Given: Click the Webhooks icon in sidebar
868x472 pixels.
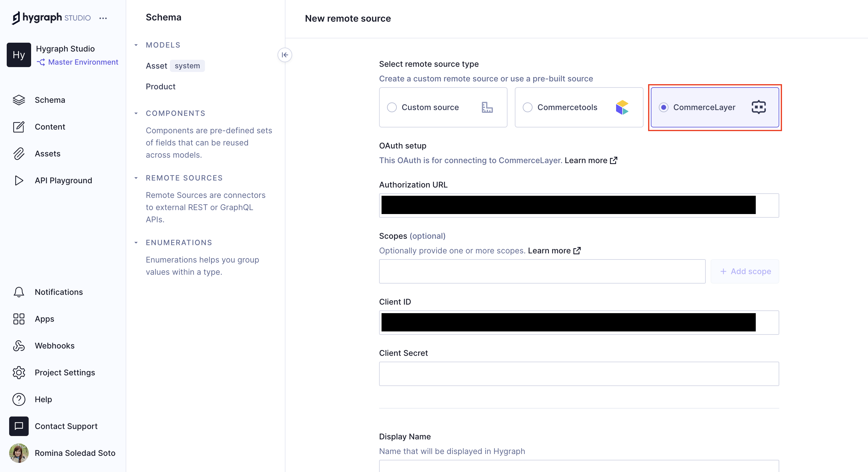Looking at the screenshot, I should pyautogui.click(x=19, y=345).
